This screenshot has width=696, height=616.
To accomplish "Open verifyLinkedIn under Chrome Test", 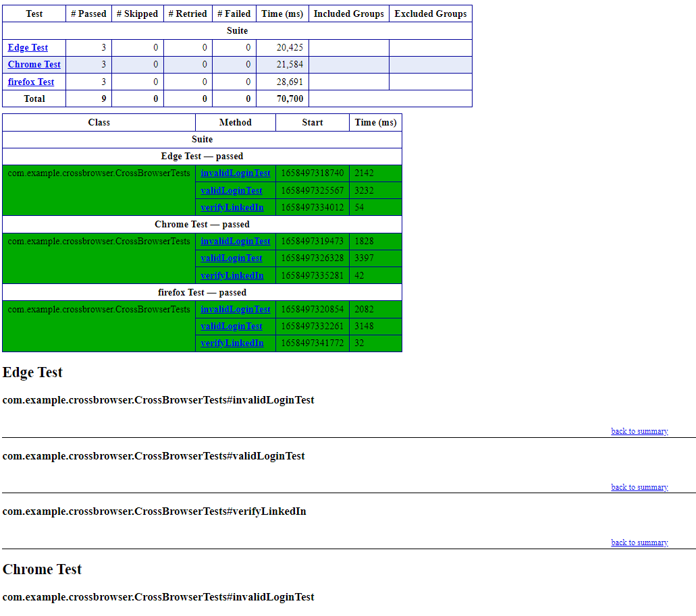I will pos(233,275).
